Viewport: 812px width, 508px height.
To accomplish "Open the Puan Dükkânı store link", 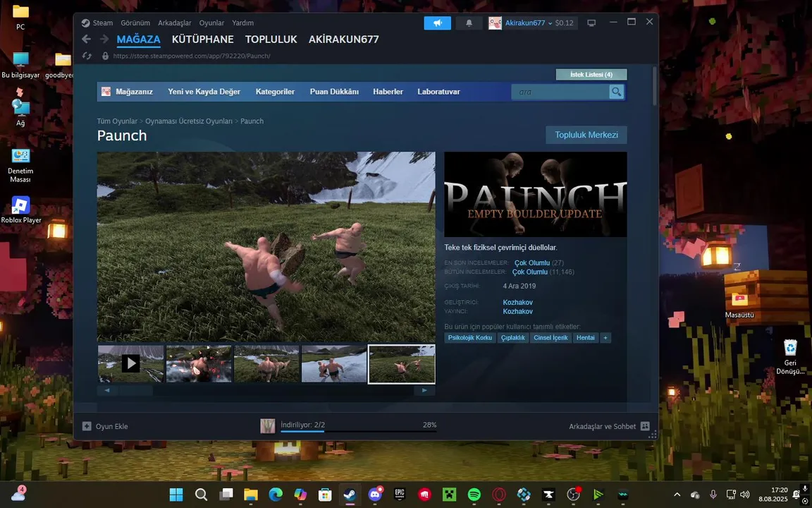I will point(334,92).
